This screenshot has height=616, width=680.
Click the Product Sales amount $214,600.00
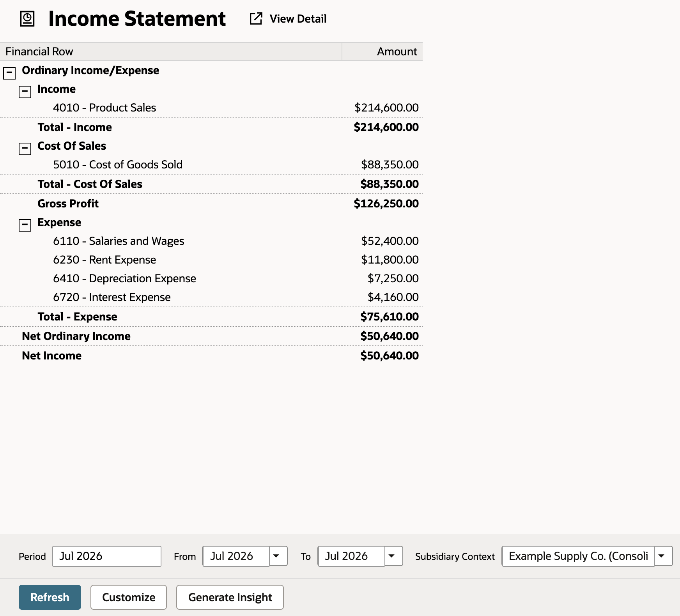coord(386,108)
